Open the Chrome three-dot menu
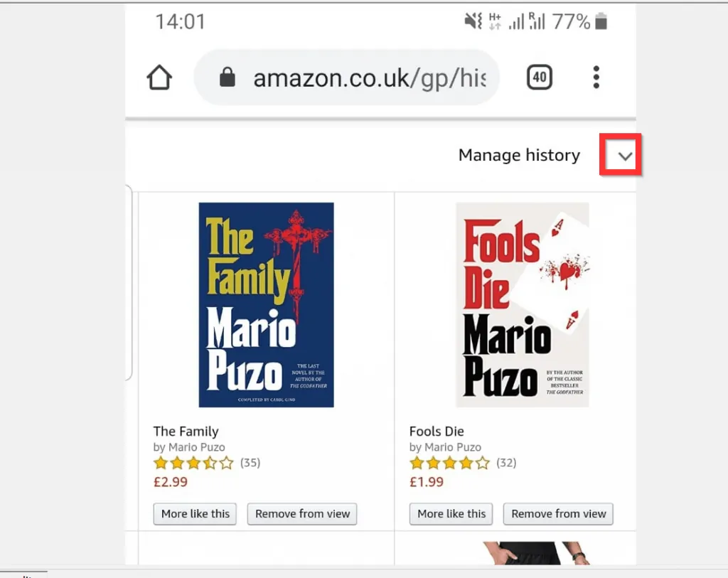This screenshot has height=578, width=728. 596,77
